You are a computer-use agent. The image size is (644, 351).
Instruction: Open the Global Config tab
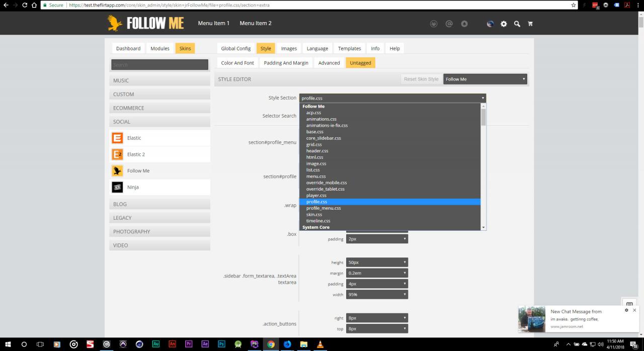click(x=235, y=48)
